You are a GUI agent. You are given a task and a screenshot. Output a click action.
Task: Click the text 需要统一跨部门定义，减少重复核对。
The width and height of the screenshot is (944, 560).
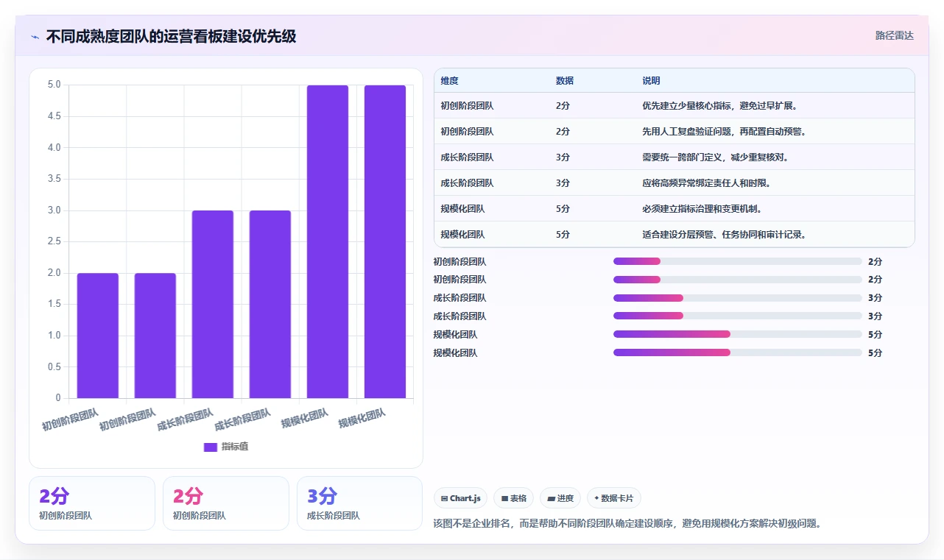(716, 157)
